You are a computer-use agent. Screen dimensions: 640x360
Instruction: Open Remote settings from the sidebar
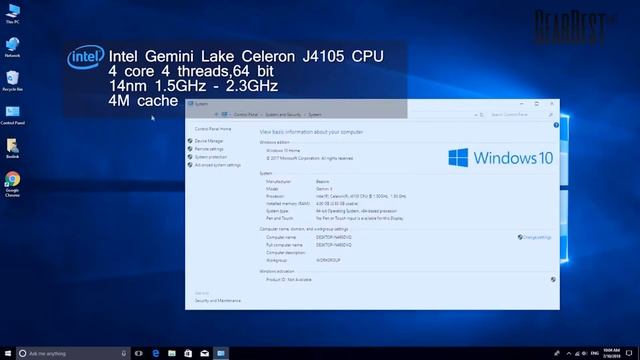click(209, 149)
